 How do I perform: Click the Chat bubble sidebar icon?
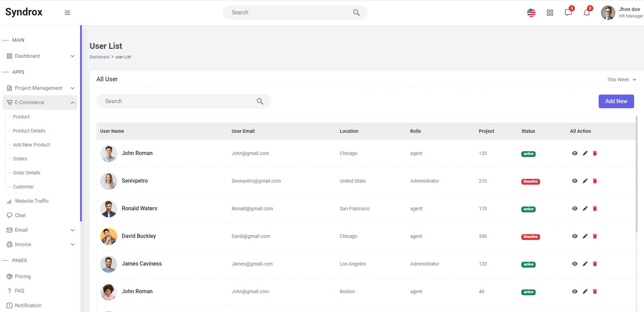coord(9,215)
